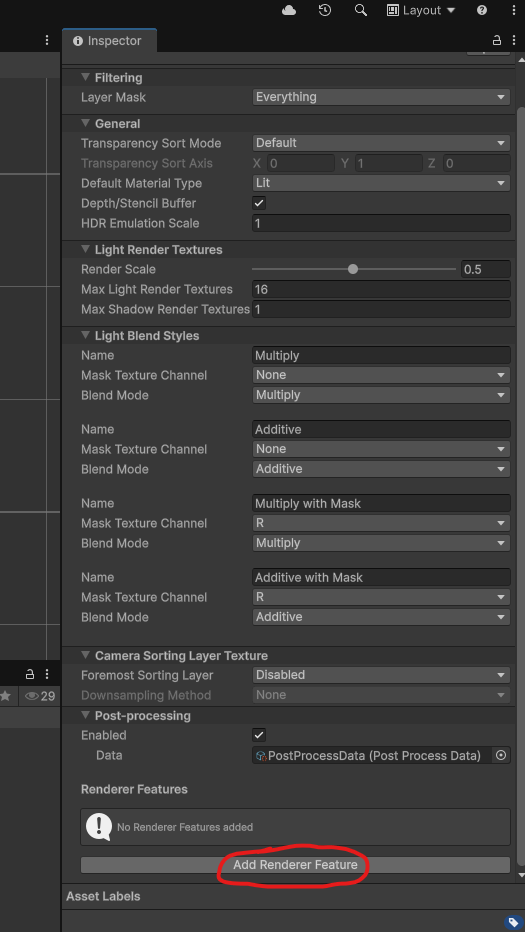Open Blend Mode under Additive with Mask

pyautogui.click(x=381, y=617)
